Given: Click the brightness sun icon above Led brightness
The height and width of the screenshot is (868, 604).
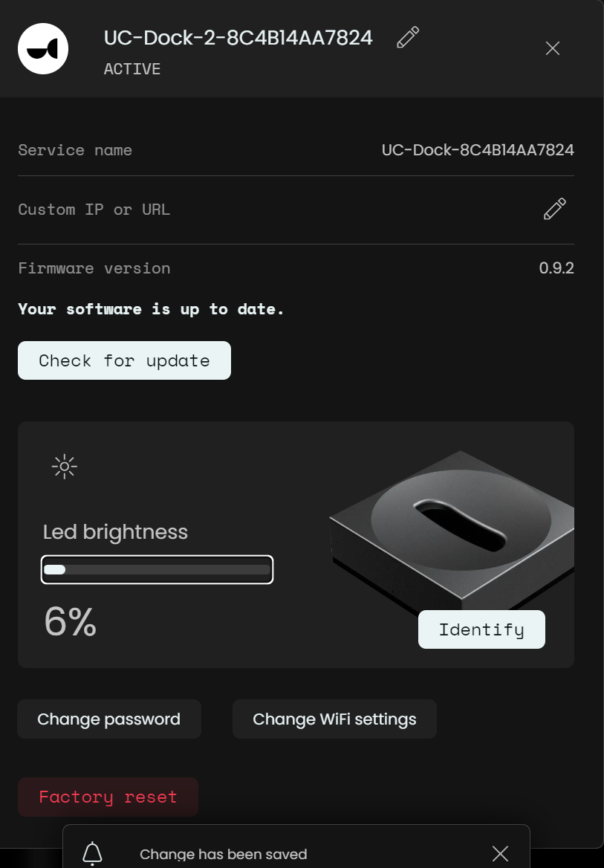Looking at the screenshot, I should click(65, 466).
